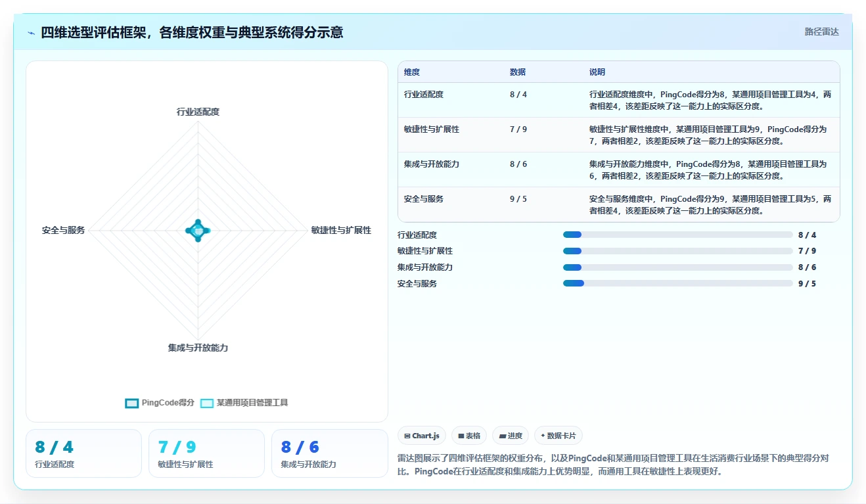Click the 行业适配度 description text in table
The height and width of the screenshot is (504, 866).
coord(710,100)
